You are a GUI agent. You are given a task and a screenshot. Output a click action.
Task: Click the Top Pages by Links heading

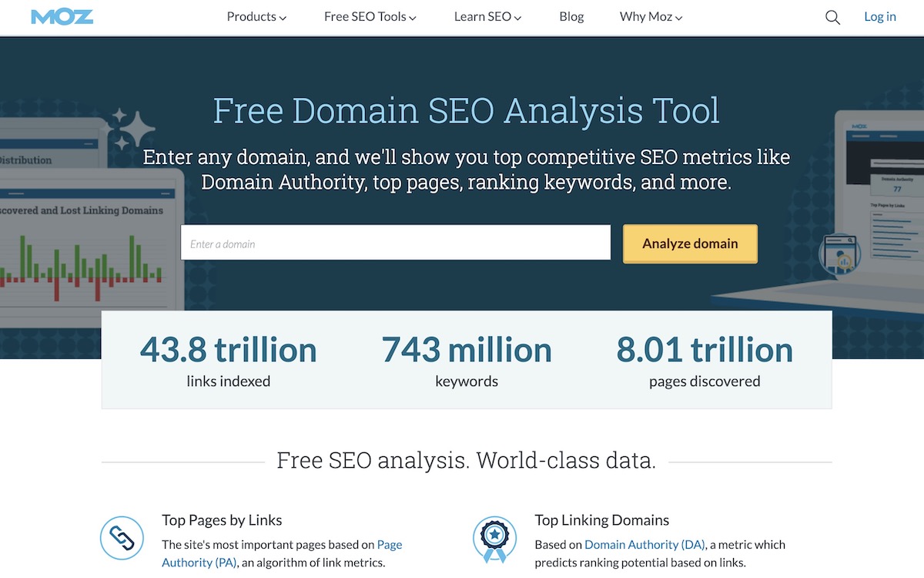222,520
